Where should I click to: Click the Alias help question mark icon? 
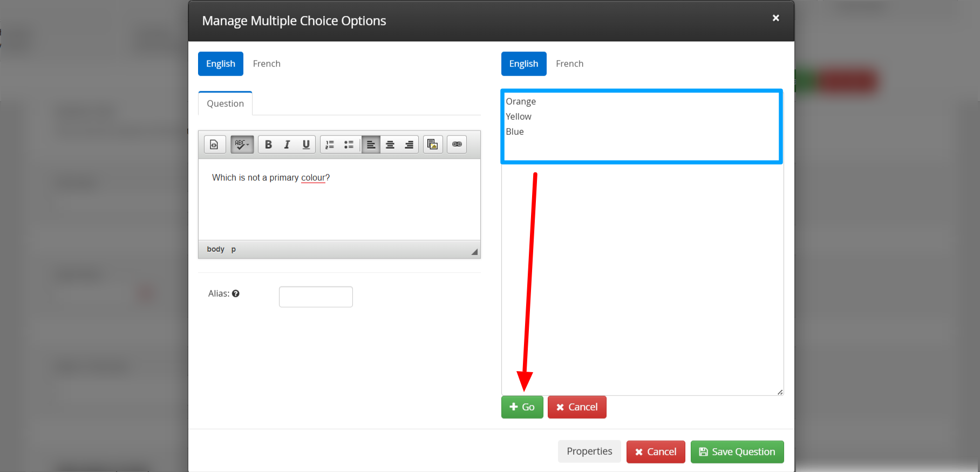(236, 293)
